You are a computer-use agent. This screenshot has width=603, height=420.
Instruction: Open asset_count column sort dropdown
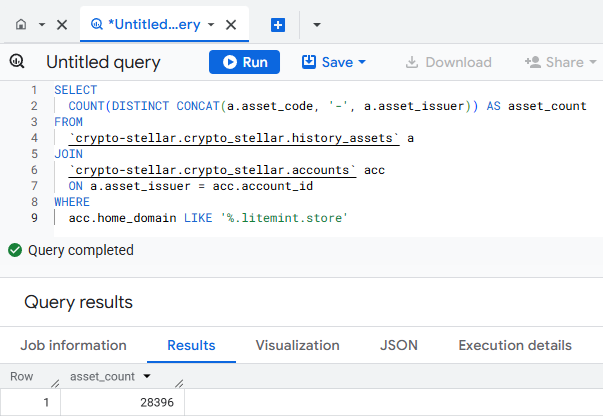tap(147, 376)
